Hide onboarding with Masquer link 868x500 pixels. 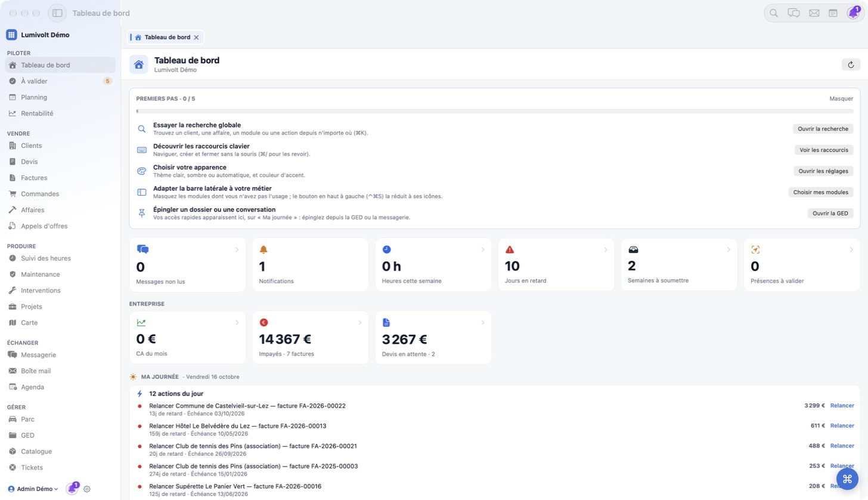(841, 98)
